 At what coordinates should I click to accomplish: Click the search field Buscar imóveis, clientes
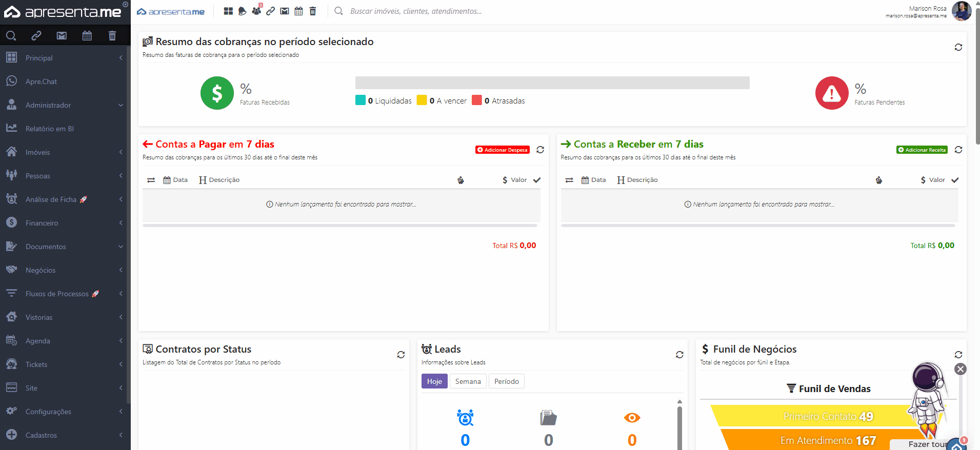(x=415, y=11)
